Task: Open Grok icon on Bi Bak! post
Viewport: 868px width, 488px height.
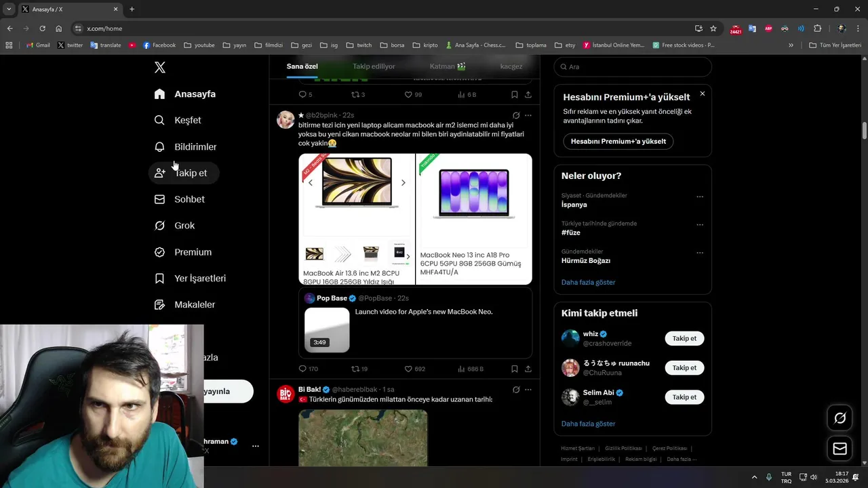Action: [516, 390]
